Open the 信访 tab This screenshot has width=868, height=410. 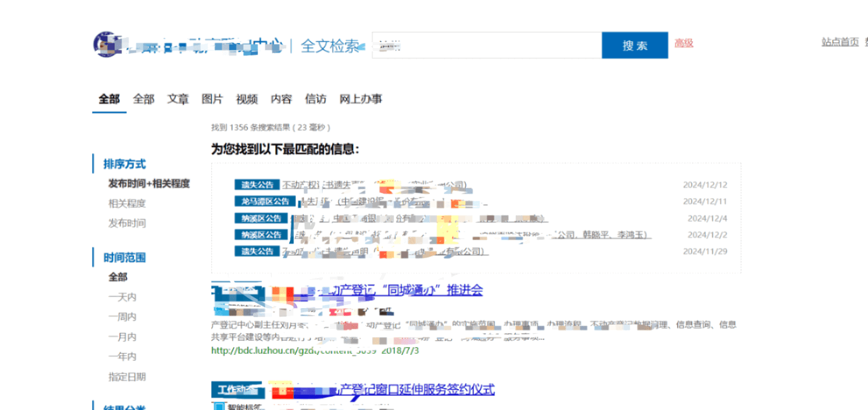pos(315,99)
